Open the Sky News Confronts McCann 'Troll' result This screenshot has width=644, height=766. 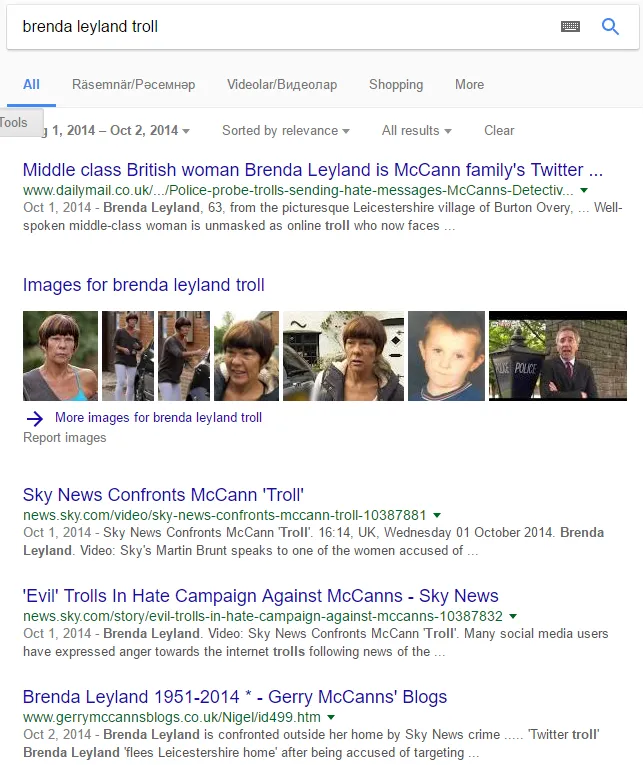(163, 495)
